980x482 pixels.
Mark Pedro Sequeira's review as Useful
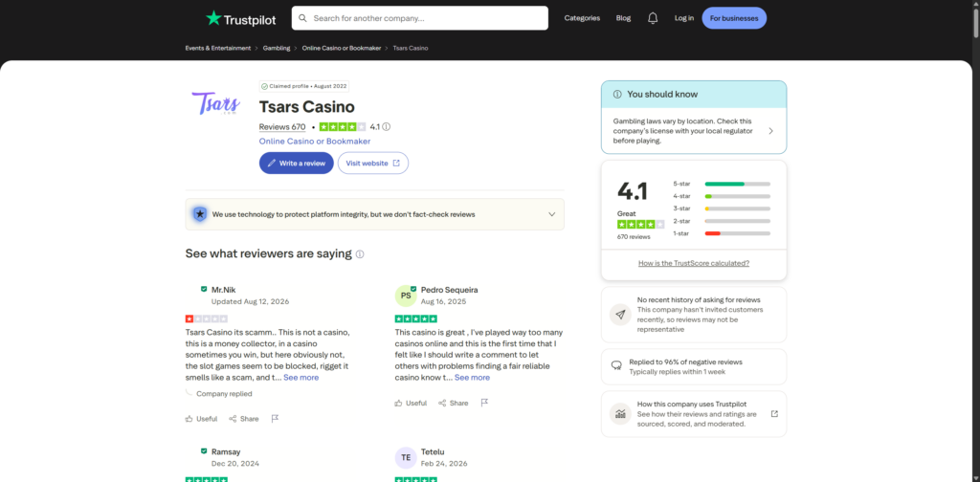point(411,404)
